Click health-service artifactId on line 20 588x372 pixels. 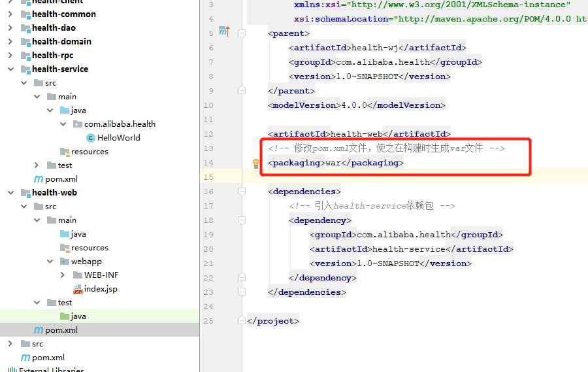point(412,249)
